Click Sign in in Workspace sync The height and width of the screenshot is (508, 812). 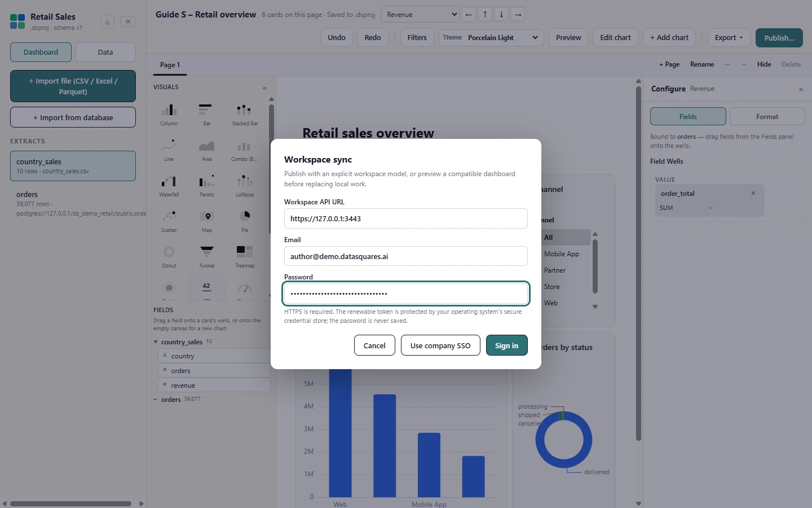coord(506,345)
